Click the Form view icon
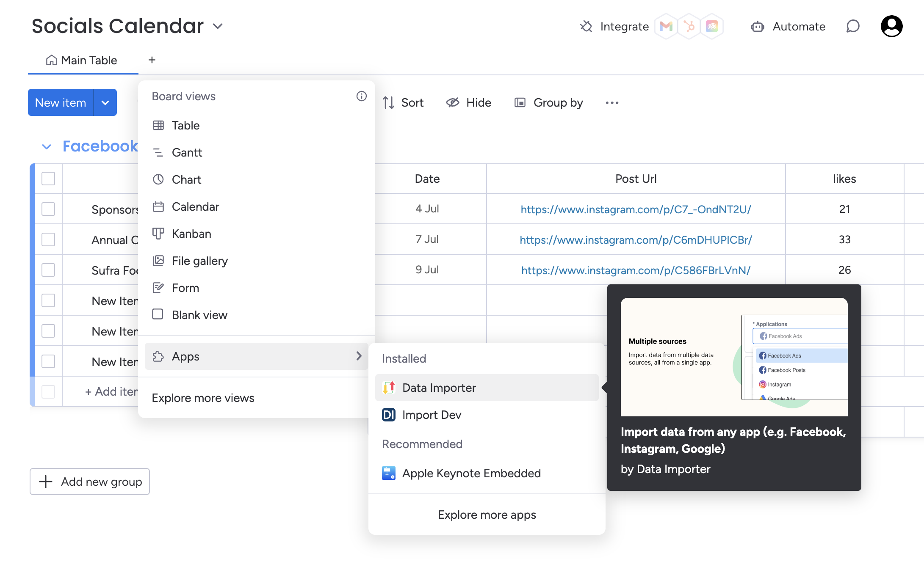 point(158,288)
